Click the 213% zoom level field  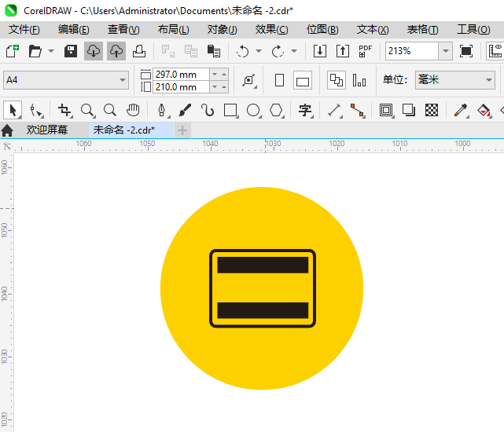pyautogui.click(x=412, y=51)
